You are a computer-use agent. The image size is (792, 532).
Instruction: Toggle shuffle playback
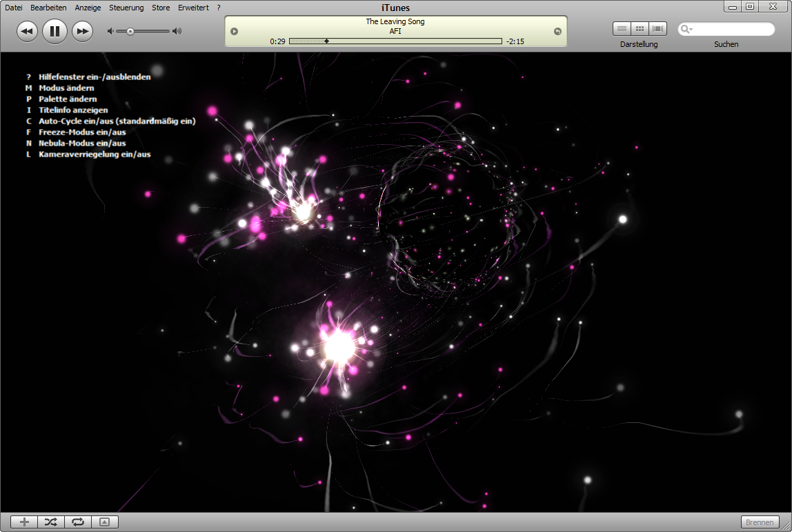(x=51, y=522)
